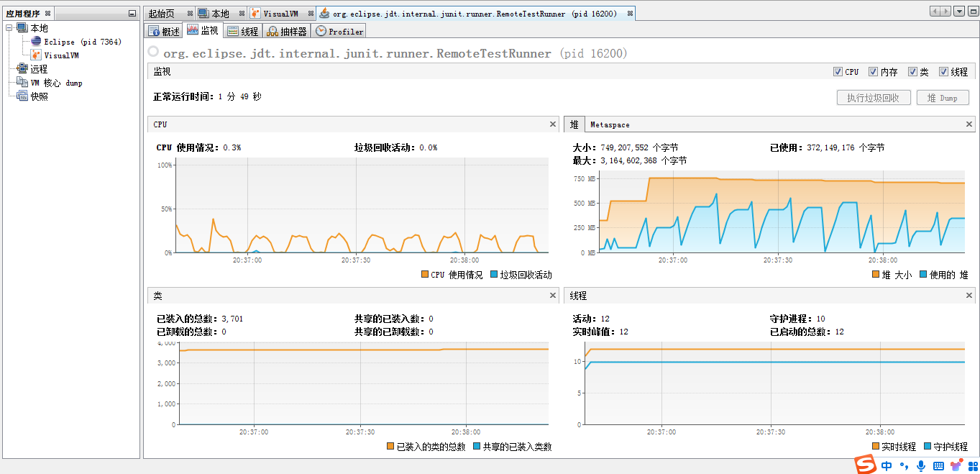Switch to the 起始页 tab
This screenshot has height=474, width=980.
coord(162,14)
